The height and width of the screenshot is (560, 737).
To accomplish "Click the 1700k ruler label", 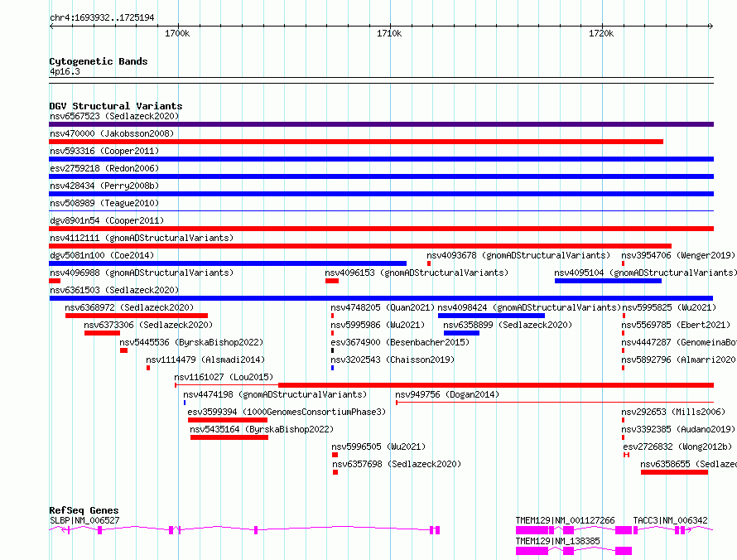I will tap(177, 33).
